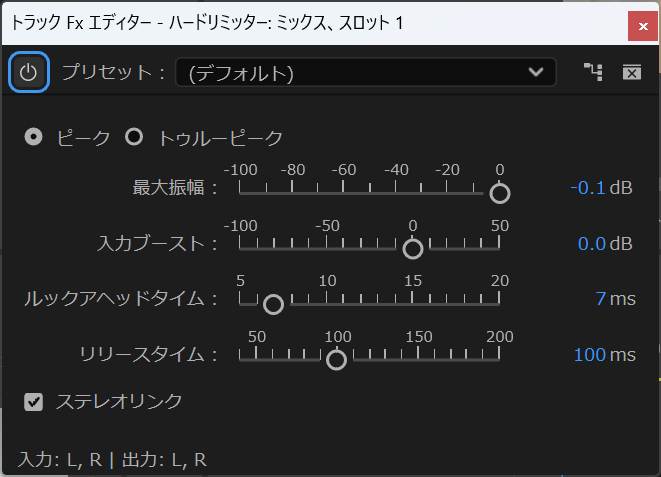This screenshot has width=661, height=477.
Task: Toggle the effect power button
Action: pos(29,72)
